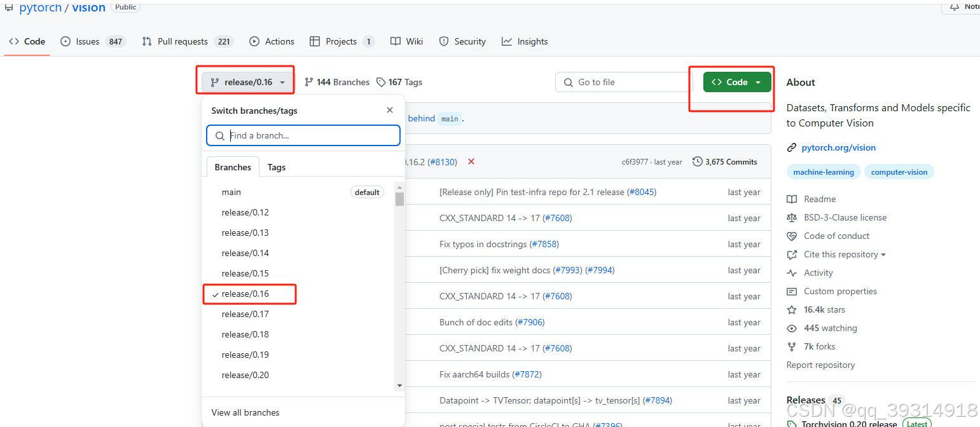Click the branch list scrollbar up arrow

click(399, 187)
